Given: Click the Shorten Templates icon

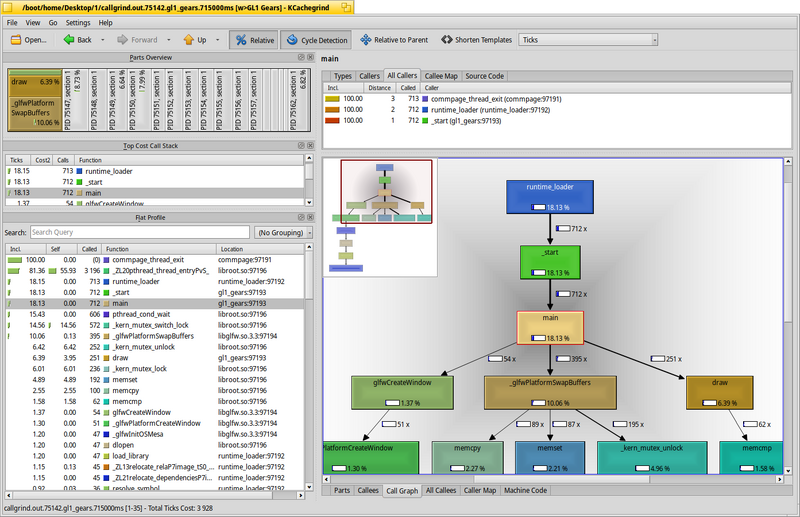Looking at the screenshot, I should click(447, 40).
